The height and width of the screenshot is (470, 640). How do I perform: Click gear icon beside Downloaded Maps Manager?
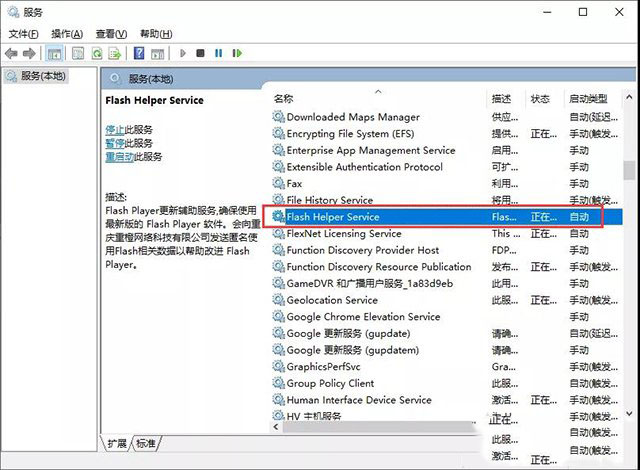[x=279, y=117]
